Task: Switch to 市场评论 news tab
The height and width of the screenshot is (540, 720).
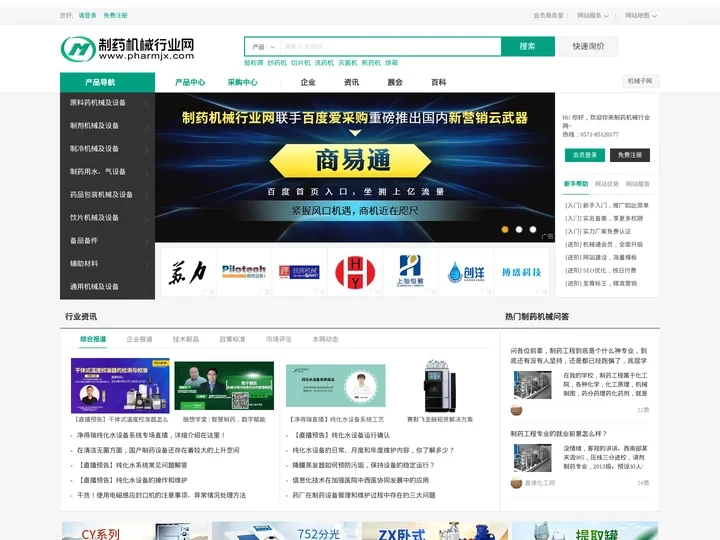Action: point(279,339)
